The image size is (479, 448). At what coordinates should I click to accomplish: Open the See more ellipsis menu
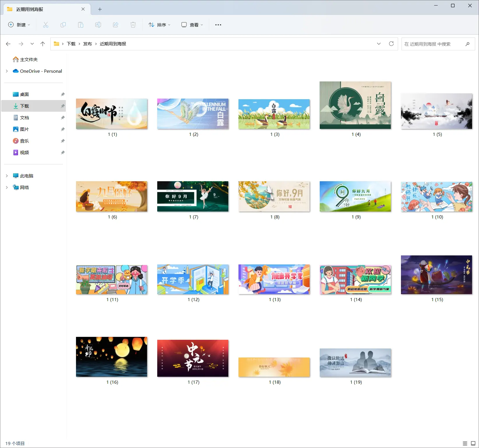coord(218,25)
